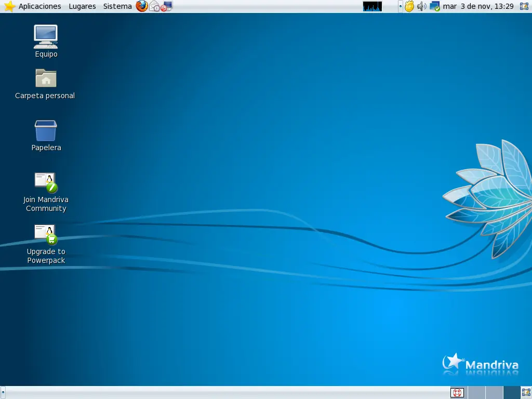This screenshot has width=532, height=399.
Task: Select the Equipo desktop icon
Action: 46,41
